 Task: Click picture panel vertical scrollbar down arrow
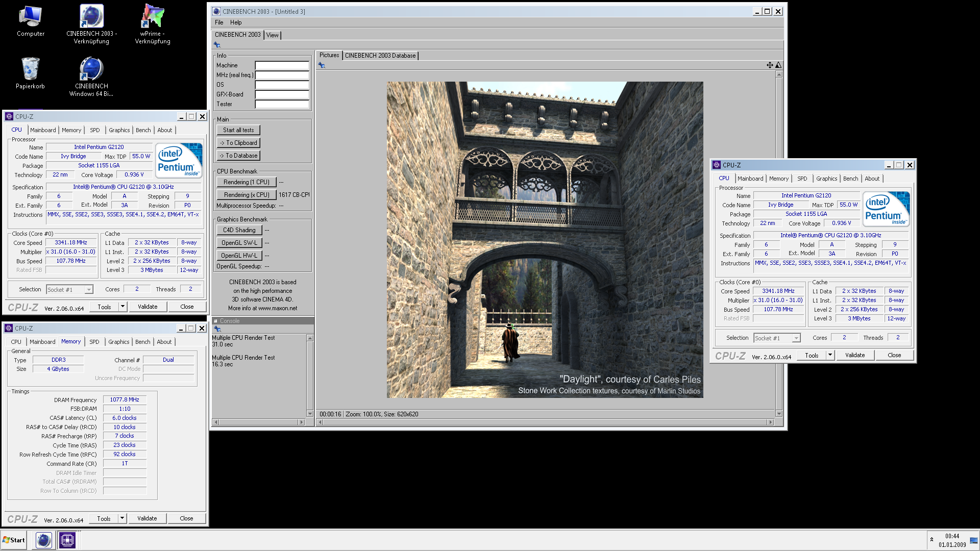click(779, 413)
